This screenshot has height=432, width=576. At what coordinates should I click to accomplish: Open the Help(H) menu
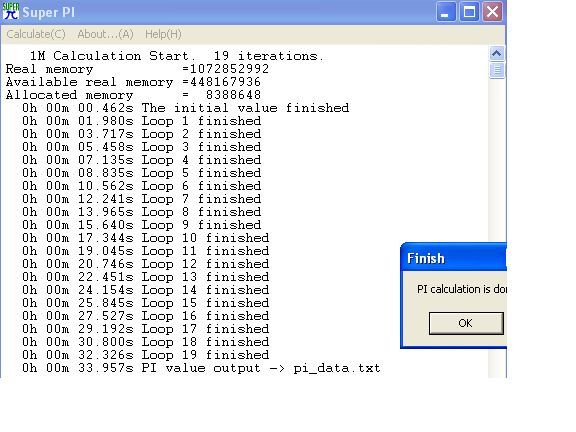[x=163, y=34]
